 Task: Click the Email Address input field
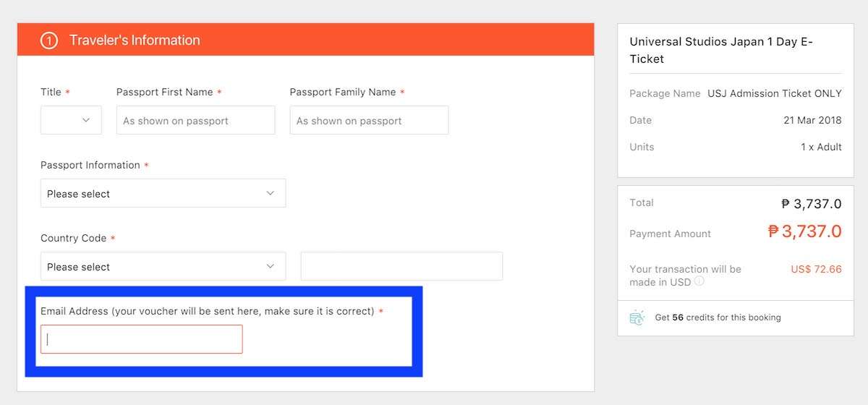142,339
